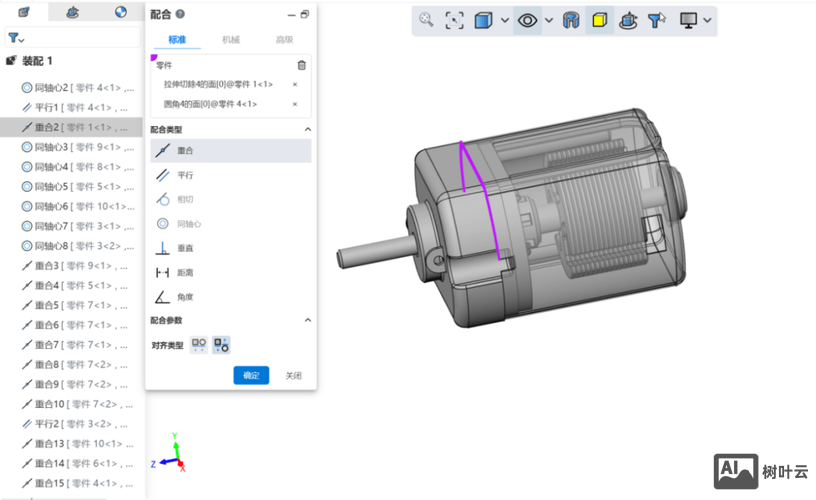Switch to the 机械 tab
This screenshot has height=500, width=816.
point(231,40)
